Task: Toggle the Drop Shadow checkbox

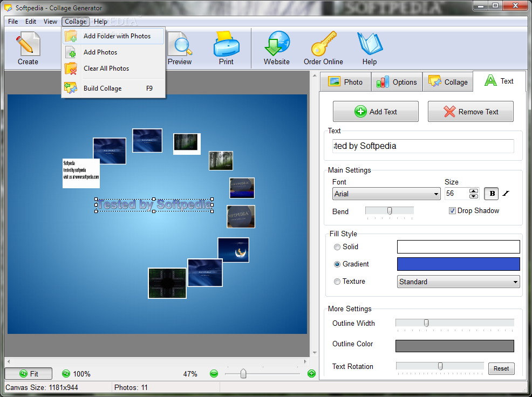Action: click(452, 211)
